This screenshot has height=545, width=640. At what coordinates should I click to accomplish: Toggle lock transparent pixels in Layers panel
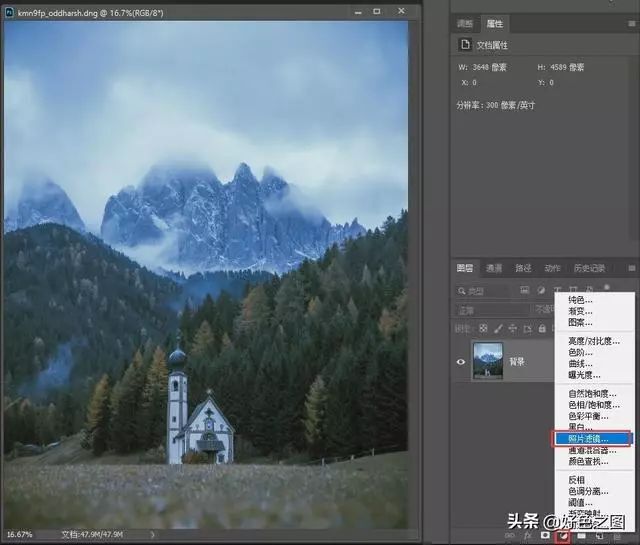484,328
